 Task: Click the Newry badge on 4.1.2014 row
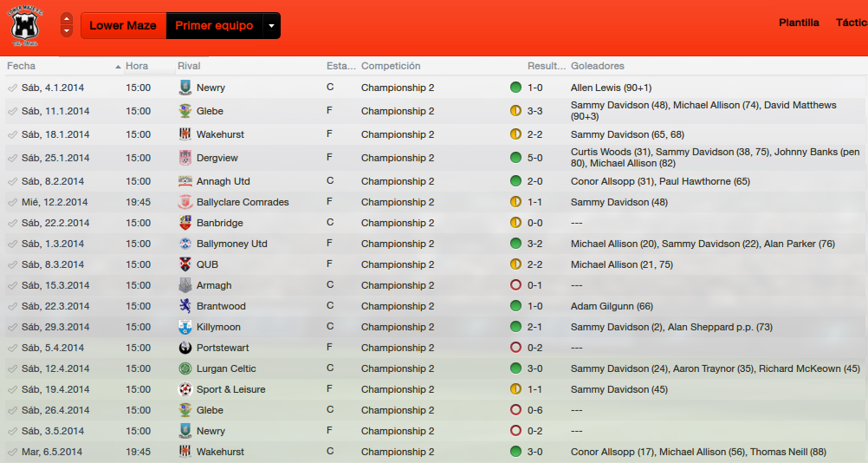[185, 88]
